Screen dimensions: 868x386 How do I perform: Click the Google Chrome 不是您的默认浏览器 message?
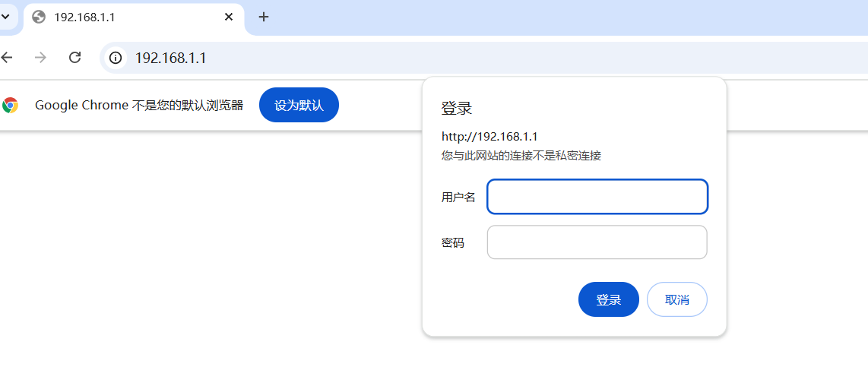click(x=139, y=105)
